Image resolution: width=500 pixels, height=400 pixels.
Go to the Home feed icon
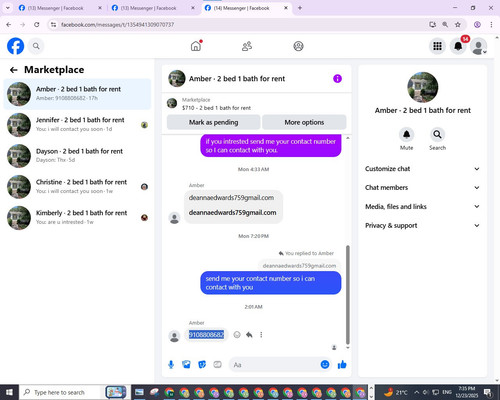point(196,46)
